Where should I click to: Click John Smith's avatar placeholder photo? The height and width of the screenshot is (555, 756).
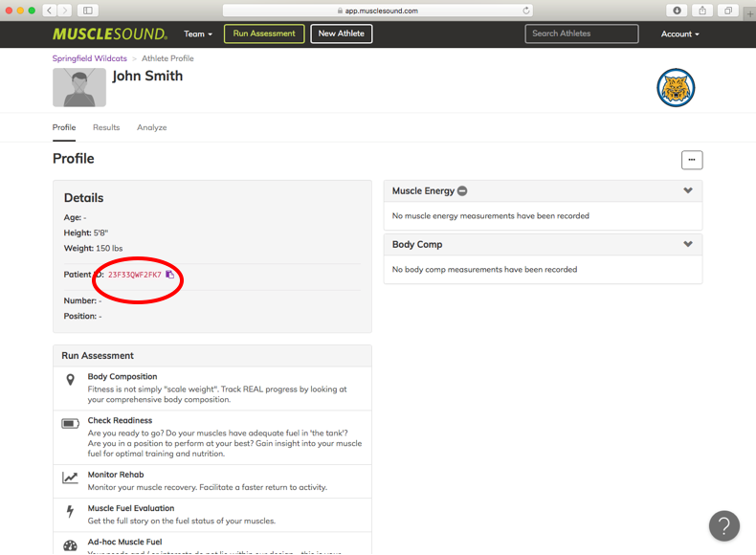point(79,87)
